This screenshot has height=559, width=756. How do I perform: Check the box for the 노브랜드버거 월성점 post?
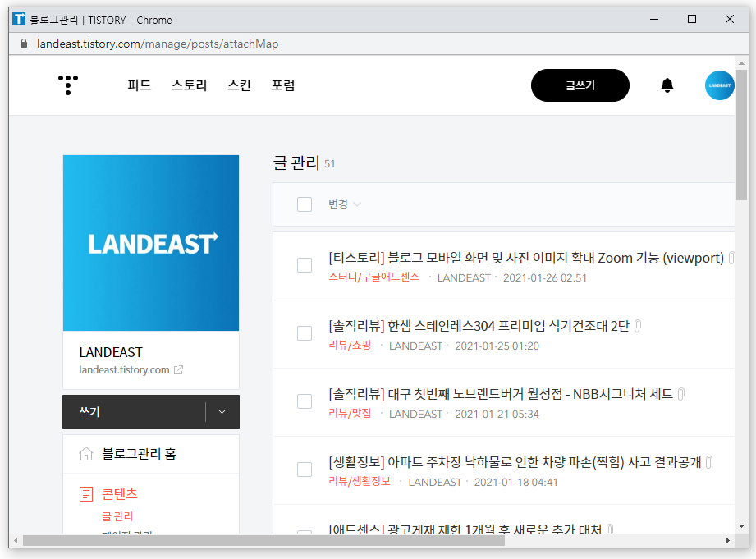tap(305, 401)
